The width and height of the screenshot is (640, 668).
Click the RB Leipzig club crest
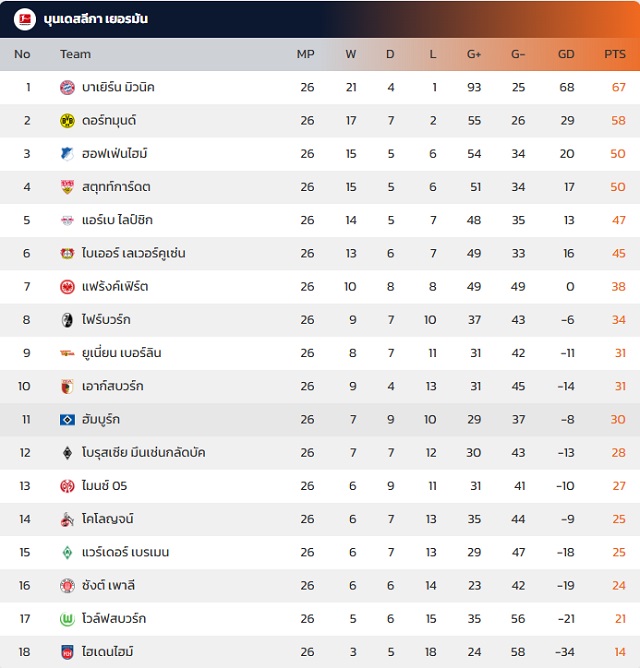pyautogui.click(x=67, y=220)
